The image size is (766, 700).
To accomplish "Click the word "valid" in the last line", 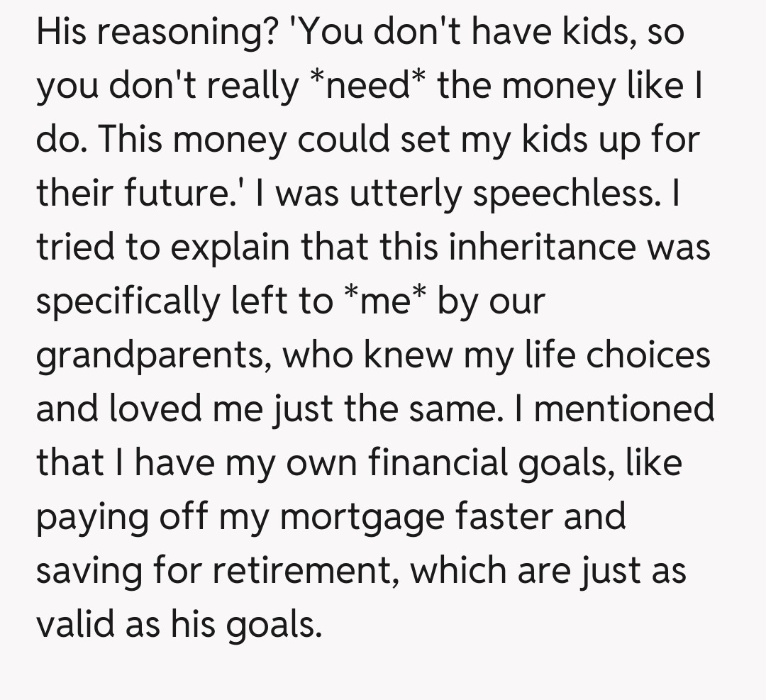I will [74, 623].
